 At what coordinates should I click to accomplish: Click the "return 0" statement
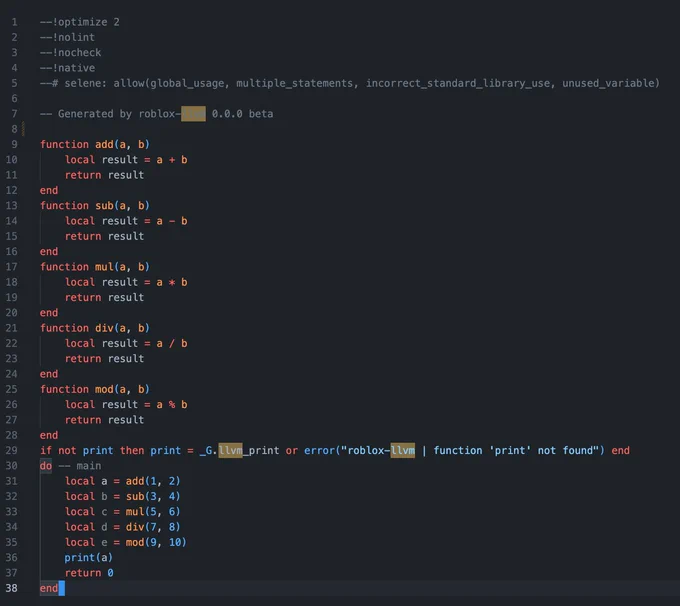(x=89, y=573)
